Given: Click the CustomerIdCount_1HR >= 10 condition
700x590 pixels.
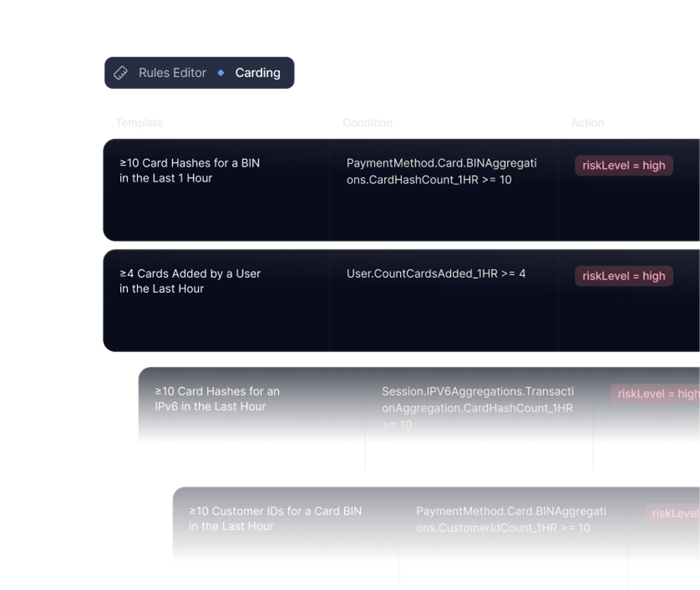Looking at the screenshot, I should click(511, 519).
